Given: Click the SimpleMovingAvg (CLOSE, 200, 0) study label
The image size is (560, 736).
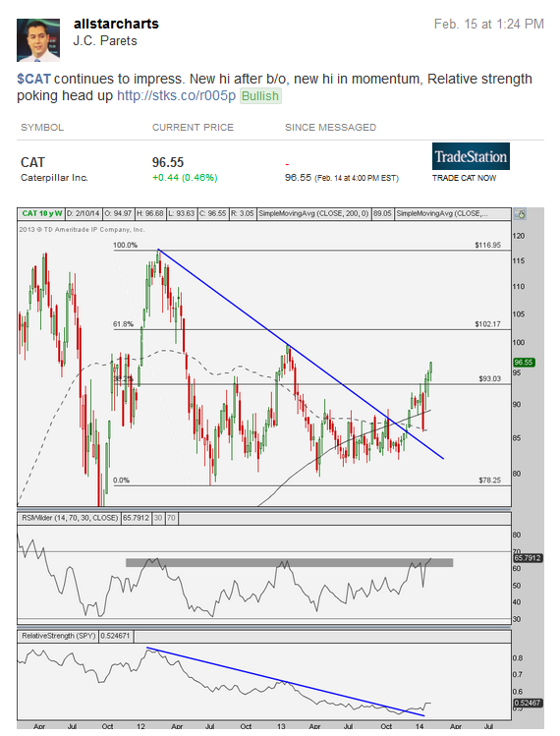Looking at the screenshot, I should point(313,213).
